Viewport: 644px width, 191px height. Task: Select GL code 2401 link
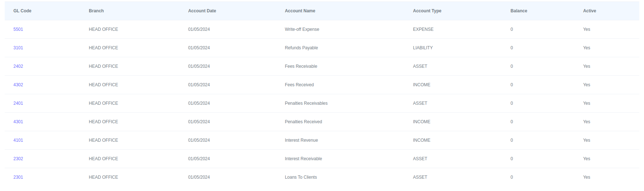[x=18, y=103]
